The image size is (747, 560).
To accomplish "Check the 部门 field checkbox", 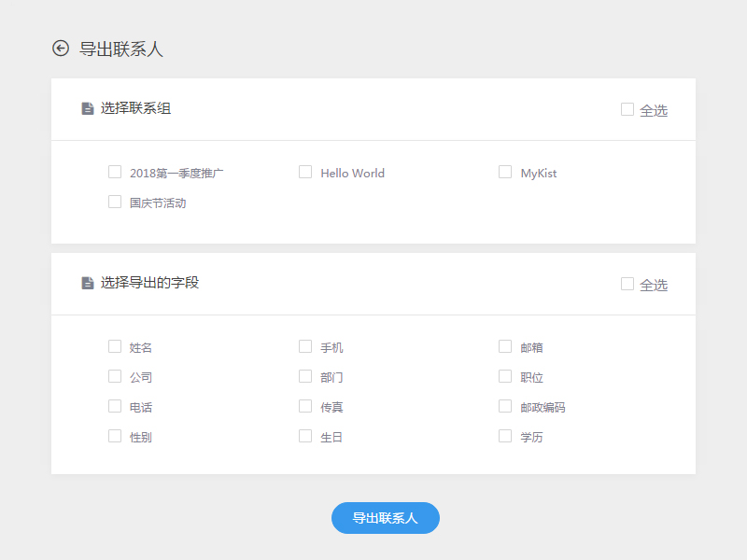I will pyautogui.click(x=305, y=376).
